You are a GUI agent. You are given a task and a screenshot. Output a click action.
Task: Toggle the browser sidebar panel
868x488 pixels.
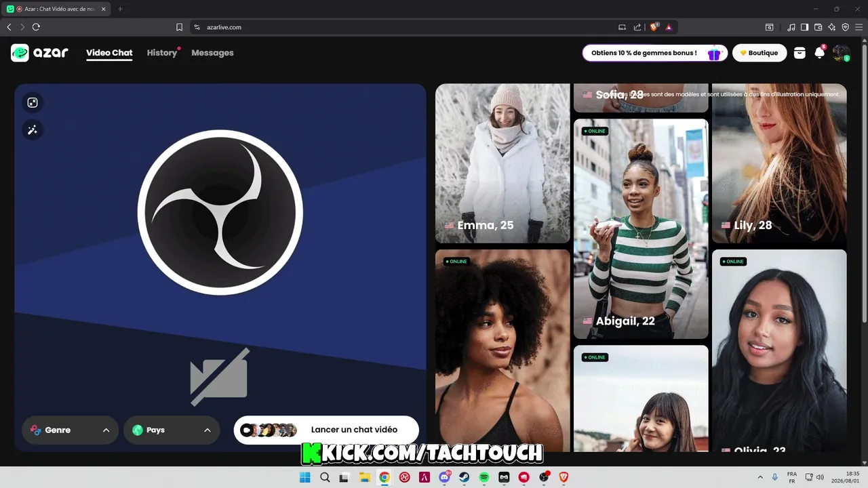pyautogui.click(x=804, y=27)
